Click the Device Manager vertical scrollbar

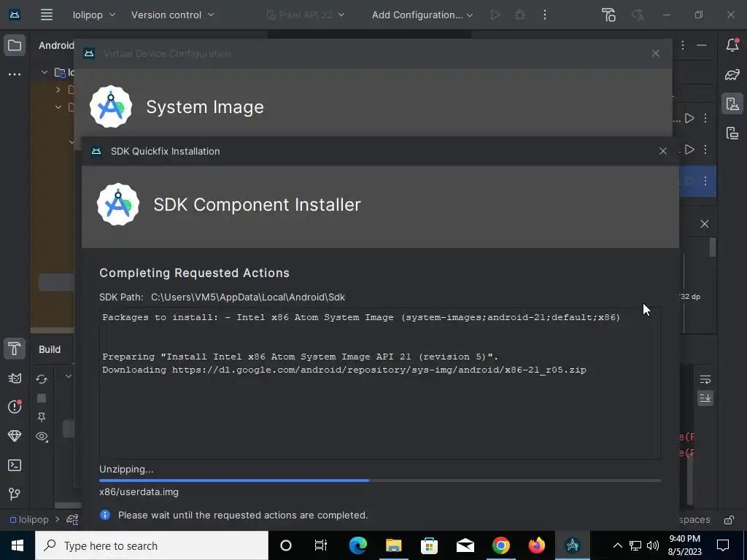point(713,248)
